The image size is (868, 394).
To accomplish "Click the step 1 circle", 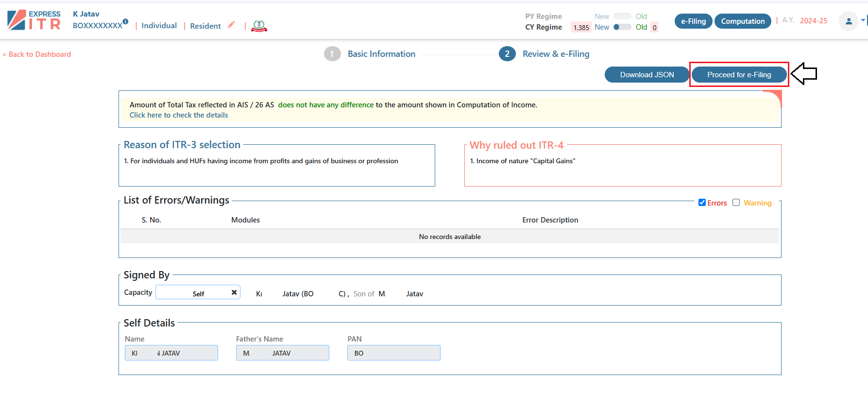I will 332,54.
